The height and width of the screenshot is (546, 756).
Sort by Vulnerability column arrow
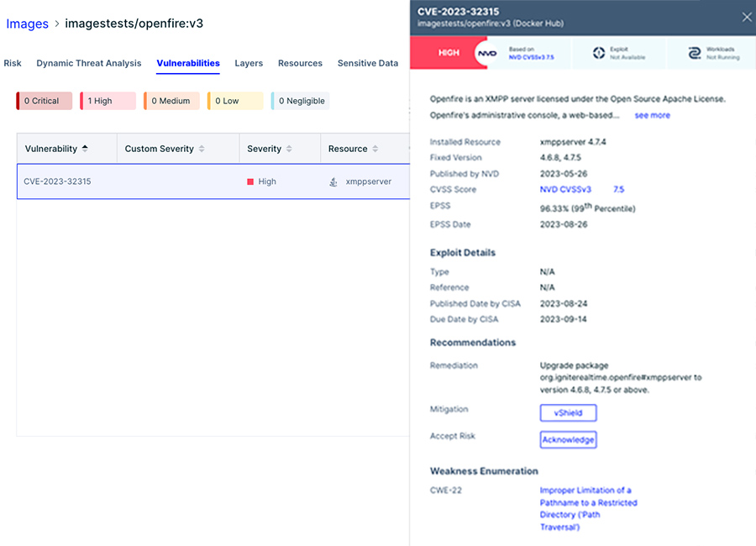[85, 149]
